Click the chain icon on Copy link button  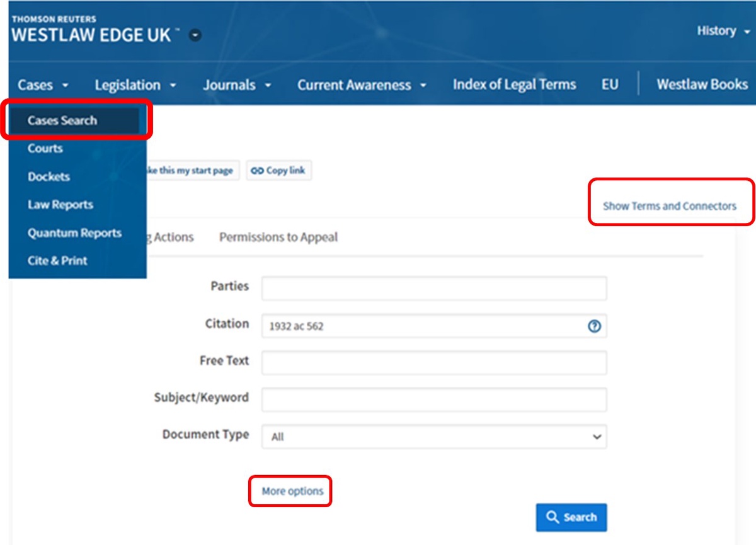tap(258, 170)
